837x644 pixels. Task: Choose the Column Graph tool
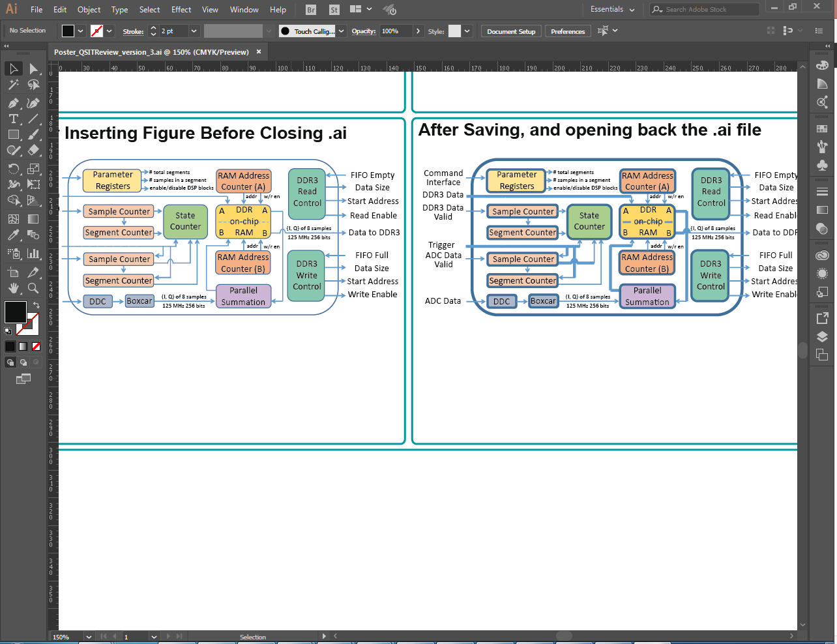33,254
